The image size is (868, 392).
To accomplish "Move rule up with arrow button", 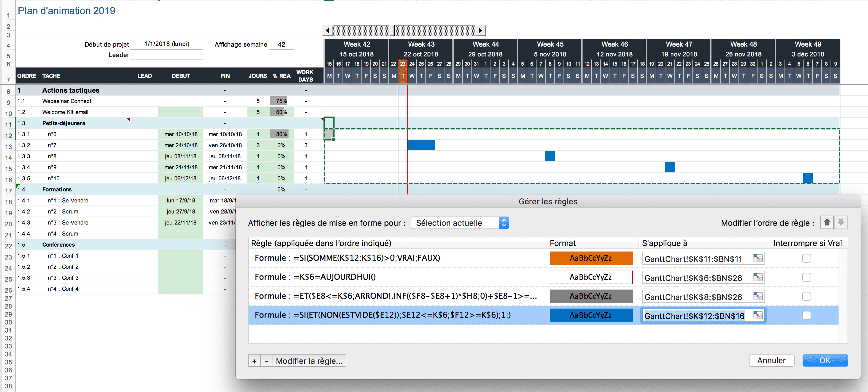I will [x=827, y=222].
